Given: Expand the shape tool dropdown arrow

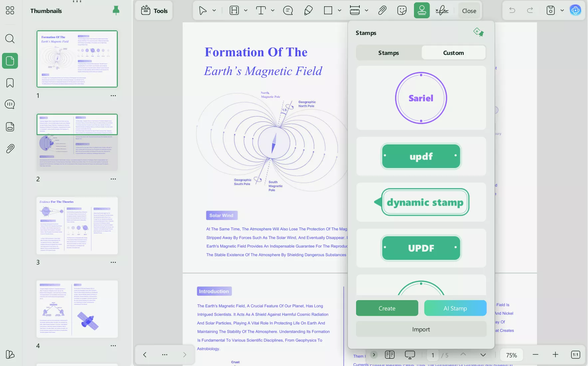Looking at the screenshot, I should (339, 11).
